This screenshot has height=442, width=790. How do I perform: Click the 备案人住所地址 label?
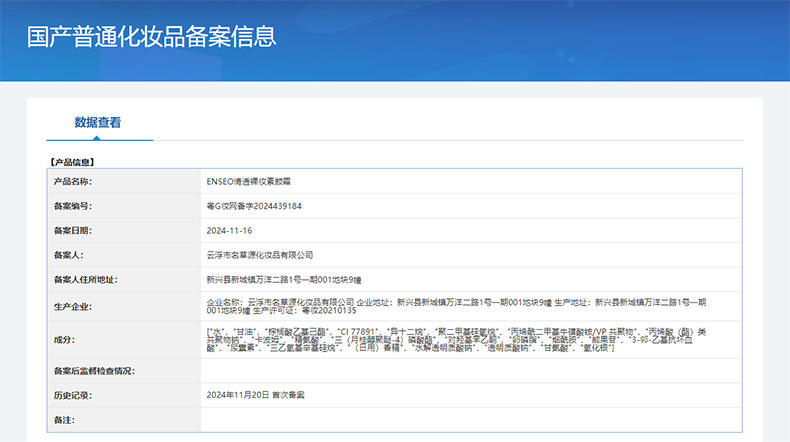click(86, 280)
